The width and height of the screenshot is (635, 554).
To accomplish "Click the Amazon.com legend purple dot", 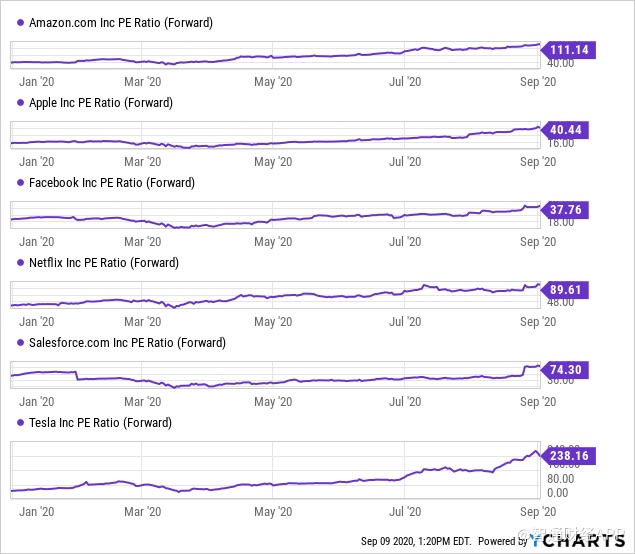I will tap(21, 22).
